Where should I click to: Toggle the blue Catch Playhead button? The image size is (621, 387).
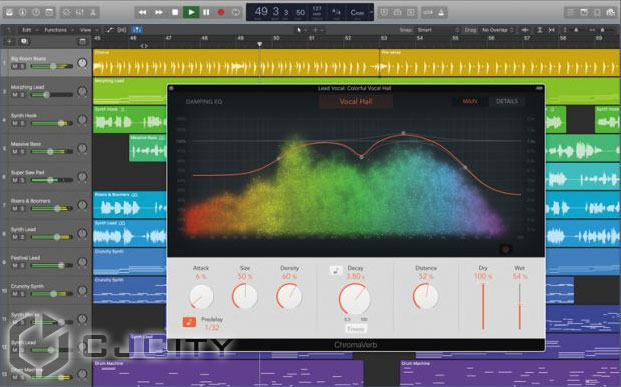(x=137, y=30)
